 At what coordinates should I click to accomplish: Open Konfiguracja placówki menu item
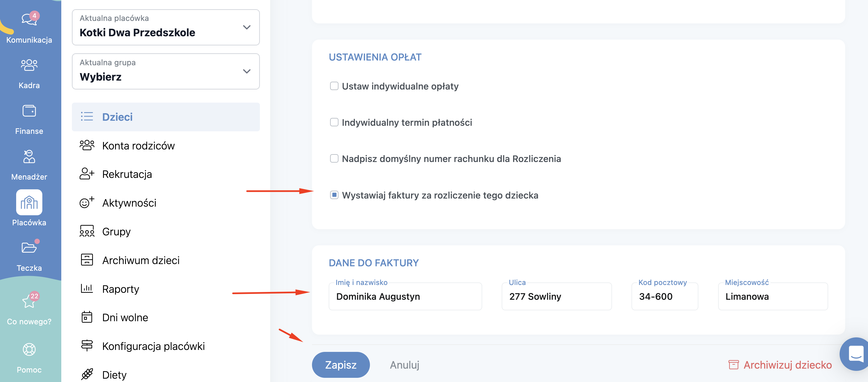pyautogui.click(x=166, y=346)
